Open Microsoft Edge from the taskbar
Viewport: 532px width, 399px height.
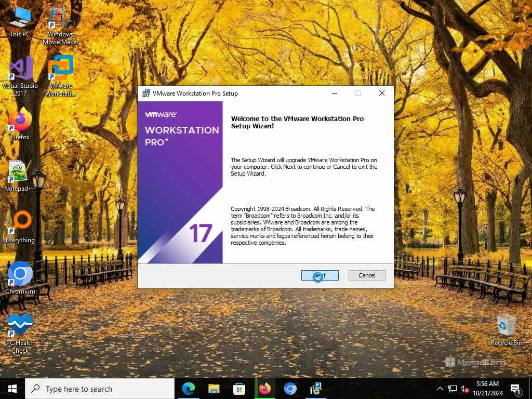point(188,389)
